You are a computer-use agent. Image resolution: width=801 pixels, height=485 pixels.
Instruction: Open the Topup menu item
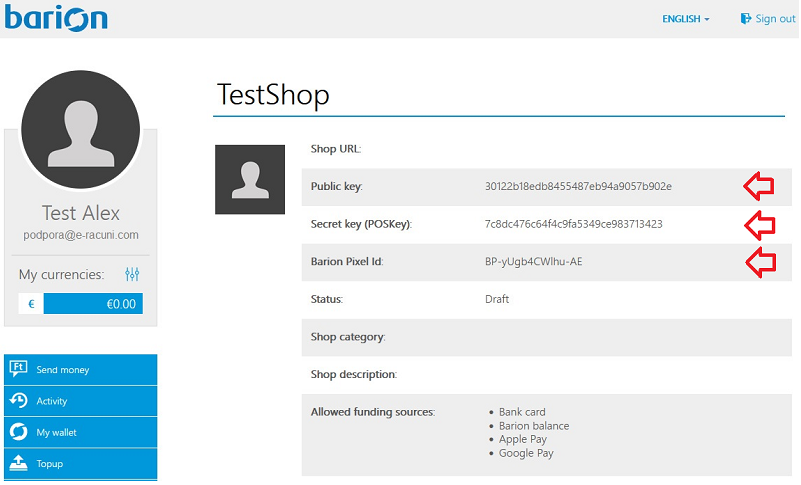click(81, 464)
